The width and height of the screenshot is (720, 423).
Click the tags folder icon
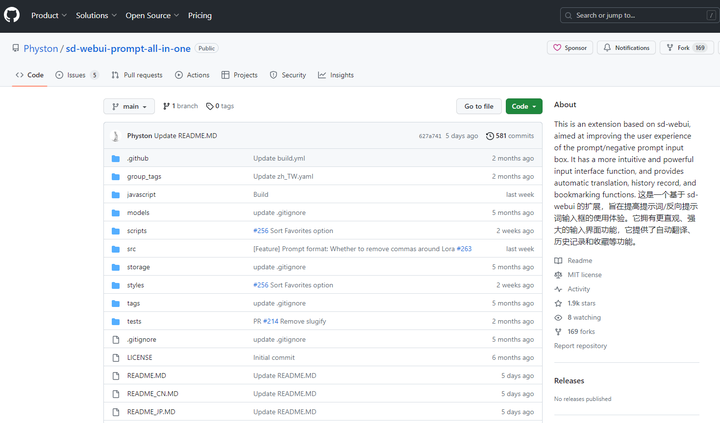tap(116, 304)
